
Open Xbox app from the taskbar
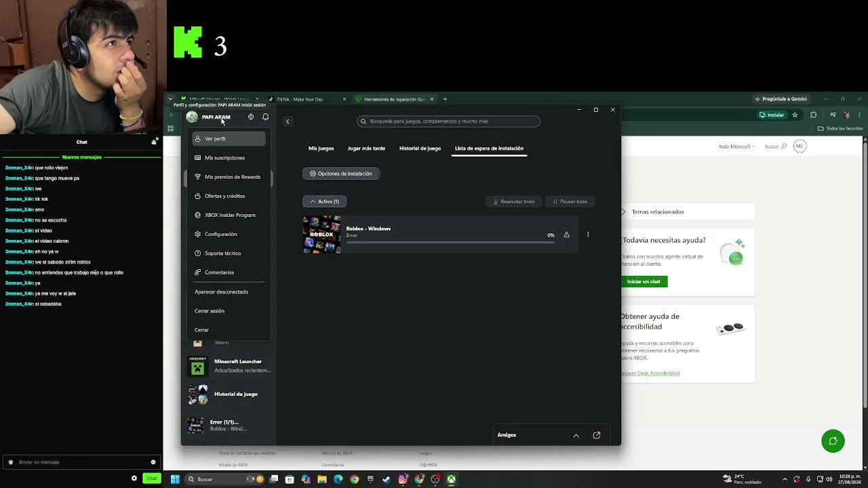451,479
